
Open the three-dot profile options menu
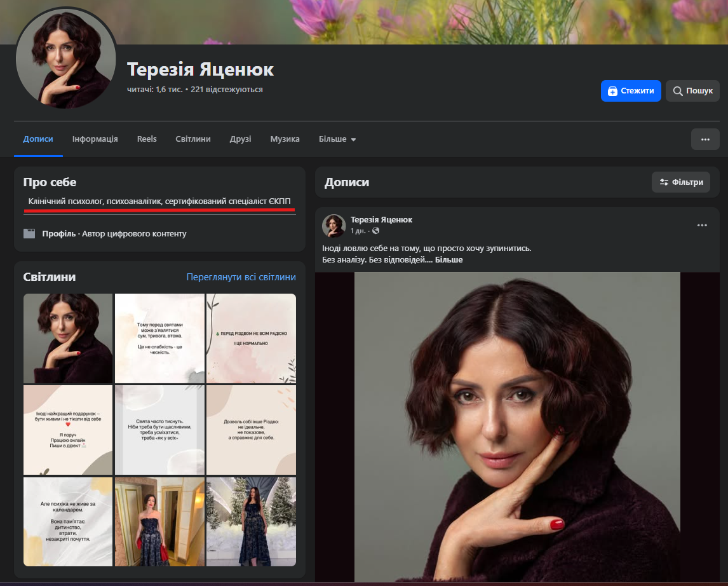tap(705, 139)
